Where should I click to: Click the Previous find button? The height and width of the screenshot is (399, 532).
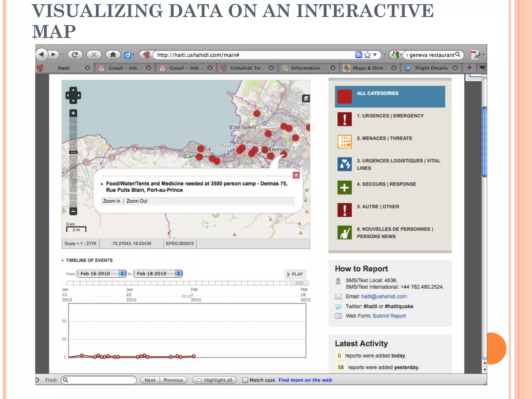(x=173, y=380)
